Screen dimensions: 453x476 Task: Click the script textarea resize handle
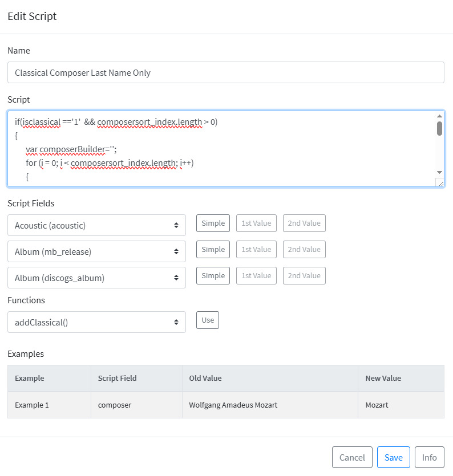click(440, 183)
